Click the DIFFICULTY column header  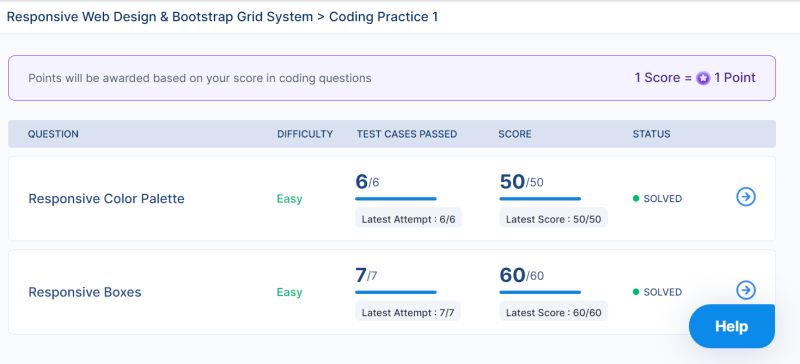[305, 134]
